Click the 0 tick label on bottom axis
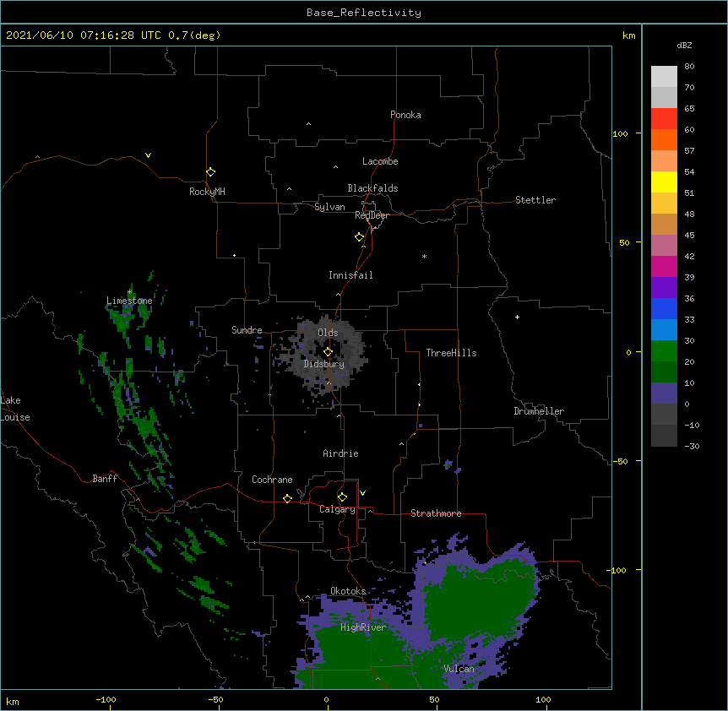 pyautogui.click(x=326, y=699)
